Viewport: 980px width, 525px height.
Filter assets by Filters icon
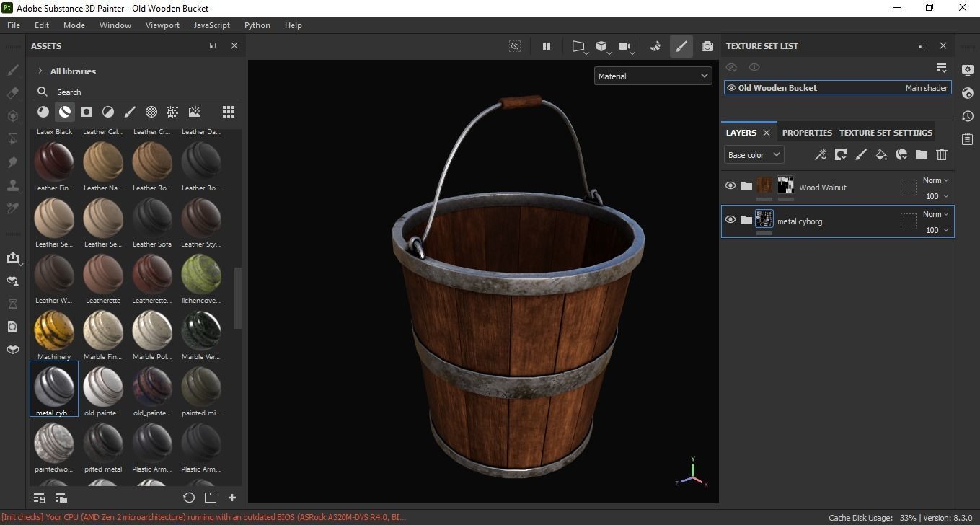108,112
